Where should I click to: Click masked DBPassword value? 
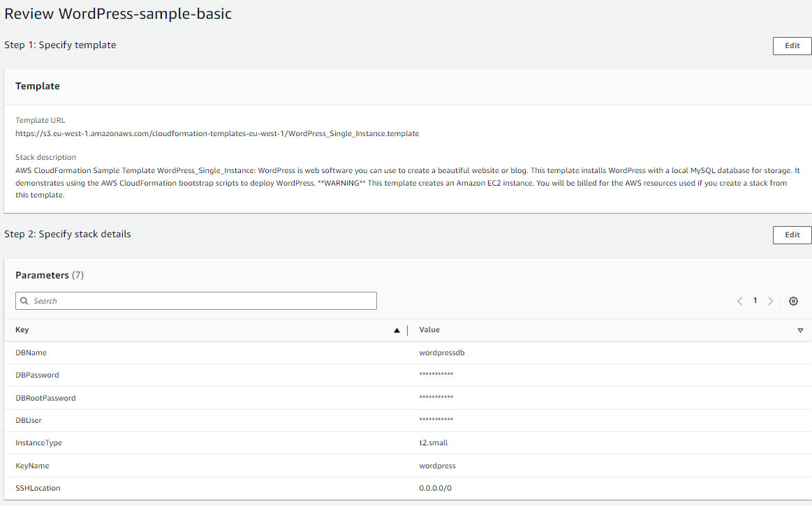pyautogui.click(x=436, y=375)
